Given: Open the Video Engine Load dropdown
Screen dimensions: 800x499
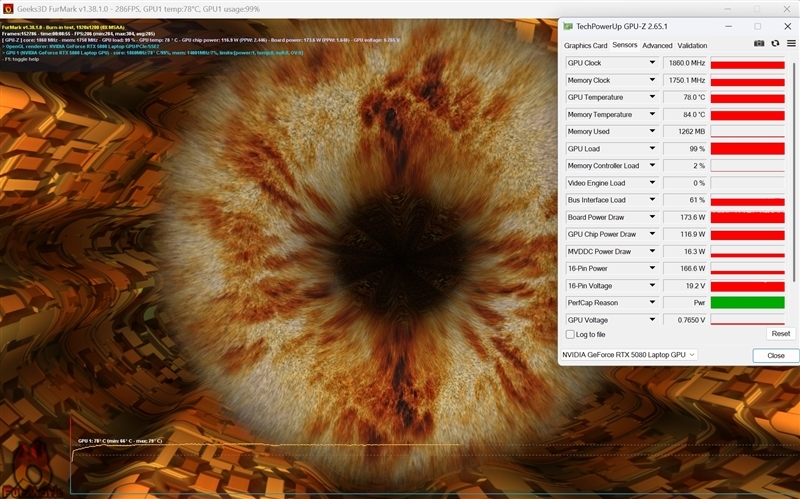Looking at the screenshot, I should coord(652,183).
